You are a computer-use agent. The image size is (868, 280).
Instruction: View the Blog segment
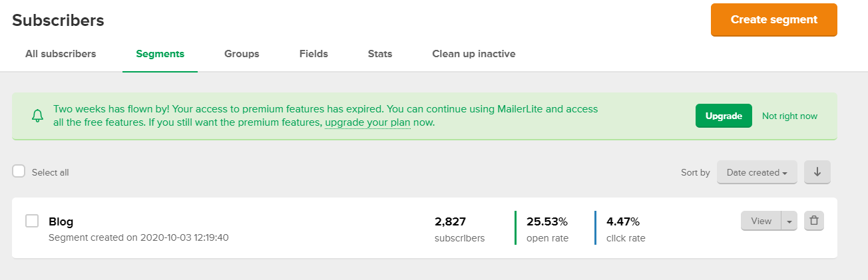[760, 221]
